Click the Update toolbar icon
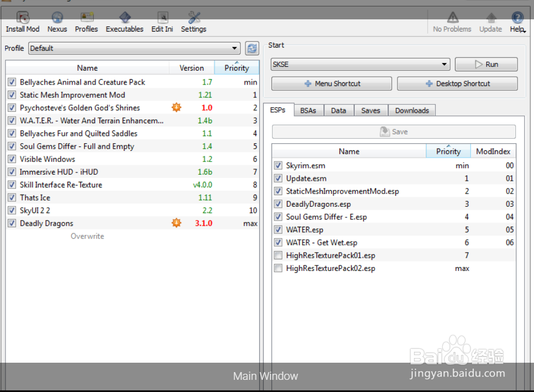Viewport: 534px width, 392px height. pos(491,18)
